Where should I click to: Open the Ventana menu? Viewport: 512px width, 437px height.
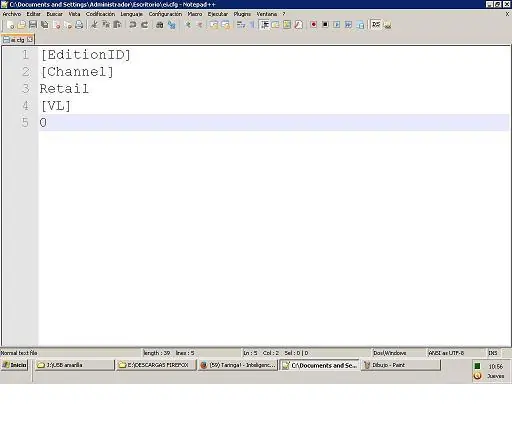(x=267, y=14)
